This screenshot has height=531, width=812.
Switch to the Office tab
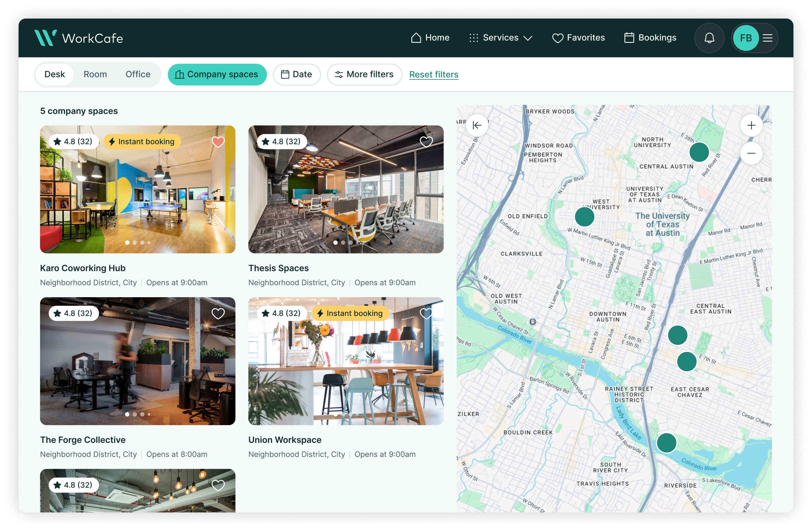(x=138, y=75)
